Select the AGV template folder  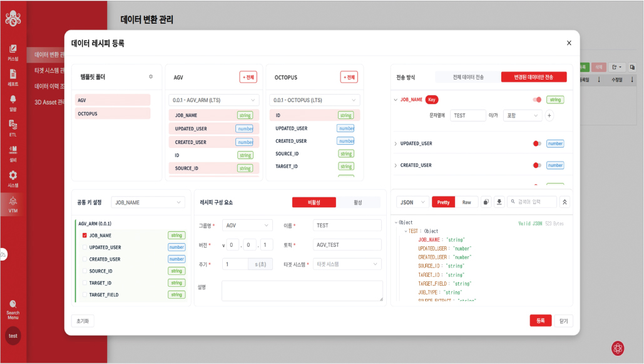coord(113,100)
